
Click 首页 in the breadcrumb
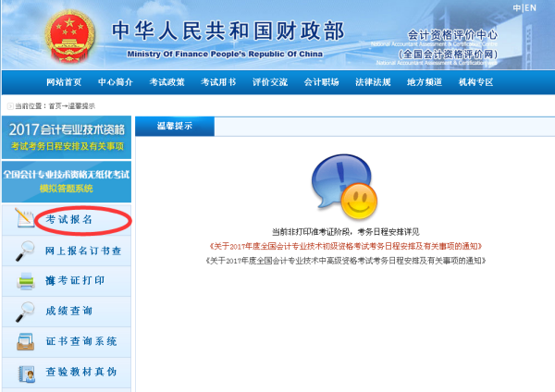click(55, 106)
